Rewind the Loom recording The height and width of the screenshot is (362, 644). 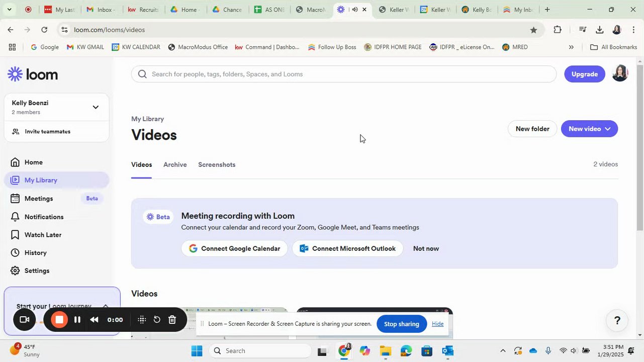(x=94, y=320)
